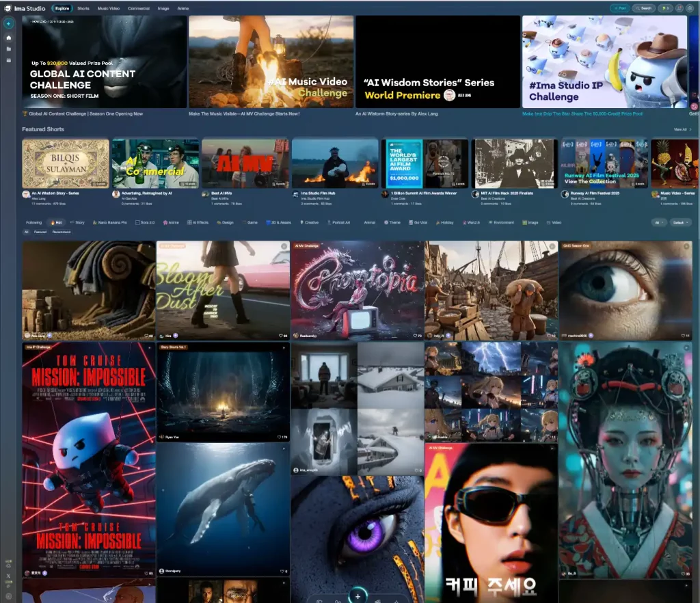Open the X social icon in left sidebar
700x603 pixels.
[x=8, y=576]
